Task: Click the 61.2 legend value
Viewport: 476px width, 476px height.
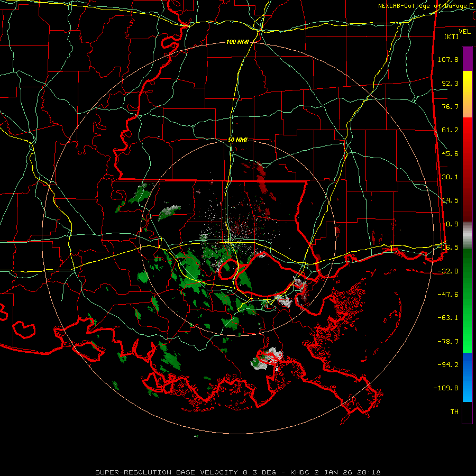Action: (450, 130)
